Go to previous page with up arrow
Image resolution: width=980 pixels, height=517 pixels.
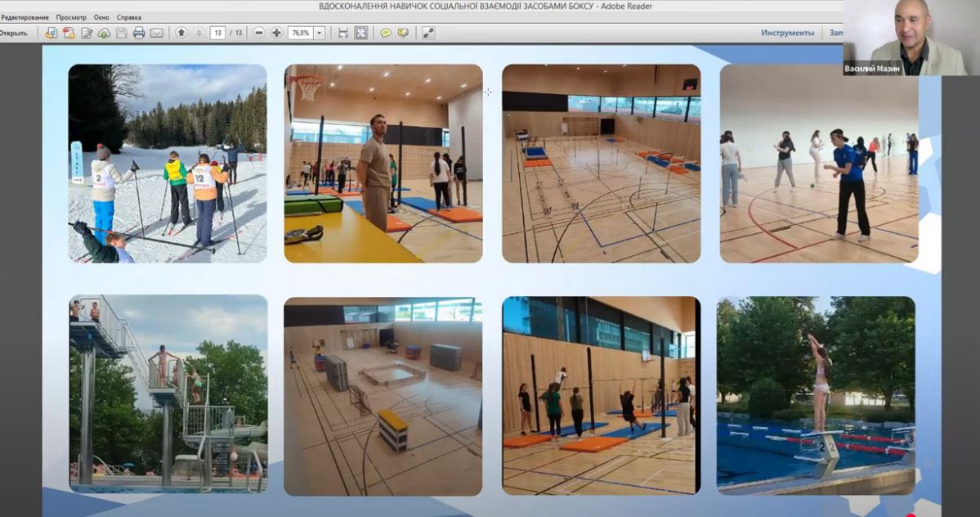tap(181, 33)
